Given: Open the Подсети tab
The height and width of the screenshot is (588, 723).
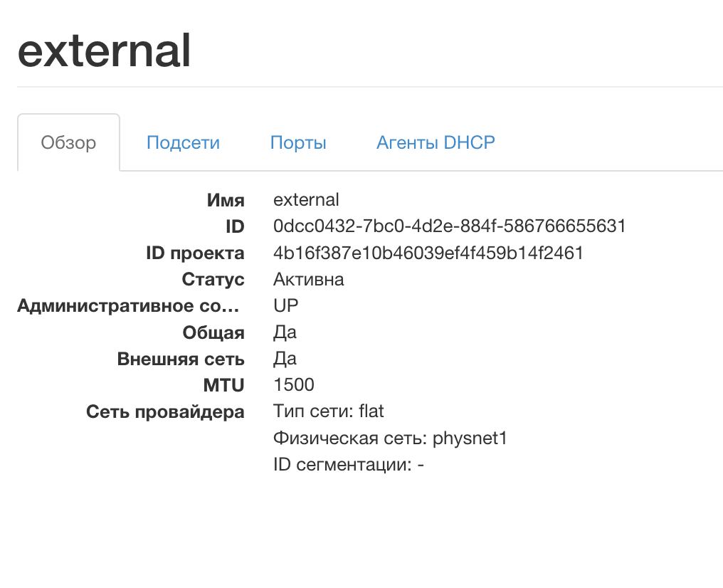Looking at the screenshot, I should pyautogui.click(x=183, y=143).
